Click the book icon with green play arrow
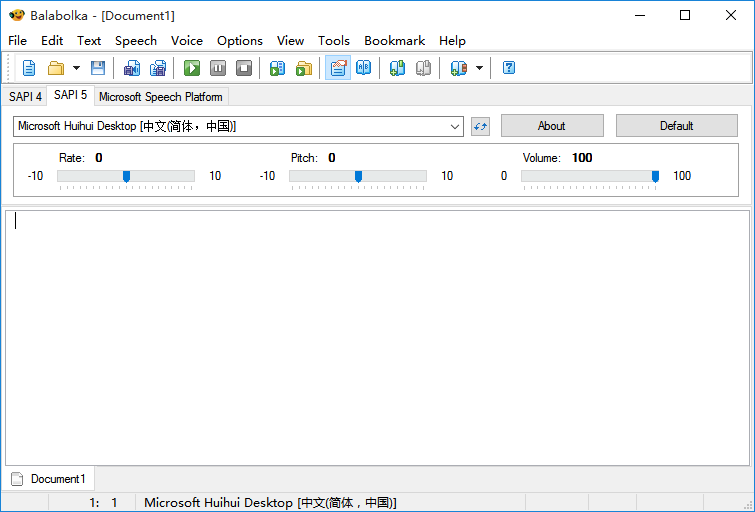The height and width of the screenshot is (512, 755). coord(277,68)
